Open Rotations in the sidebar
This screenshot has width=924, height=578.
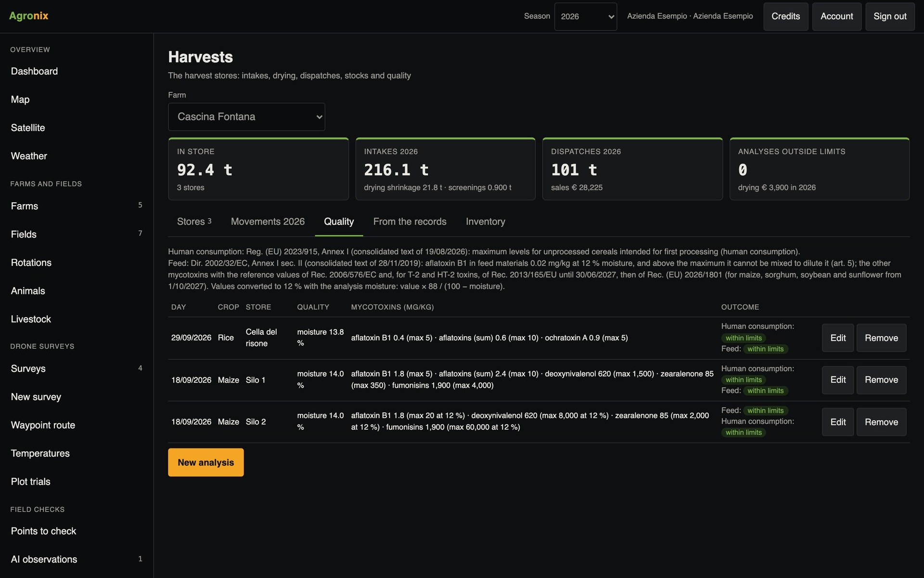(77, 263)
